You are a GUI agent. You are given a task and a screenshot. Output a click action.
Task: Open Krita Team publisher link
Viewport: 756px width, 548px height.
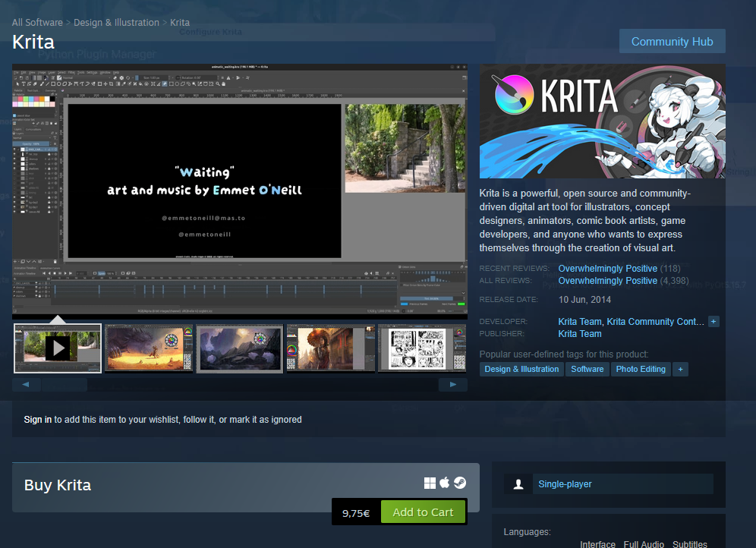(580, 333)
